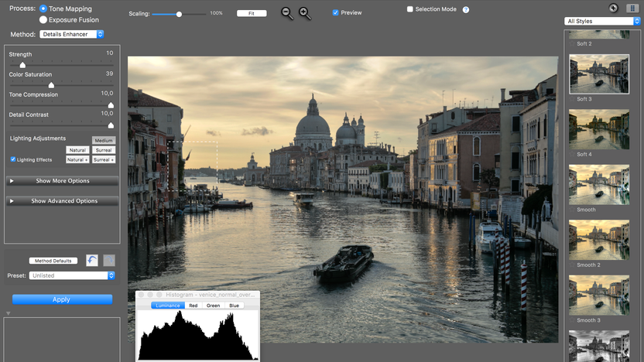644x362 pixels.
Task: Select the Tone Mapping process
Action: (43, 9)
